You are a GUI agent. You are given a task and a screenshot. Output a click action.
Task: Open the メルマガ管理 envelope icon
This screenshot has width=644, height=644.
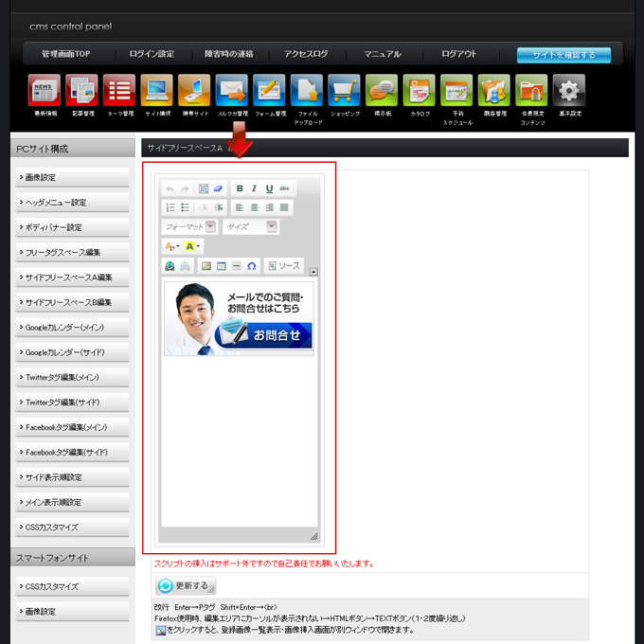231,92
